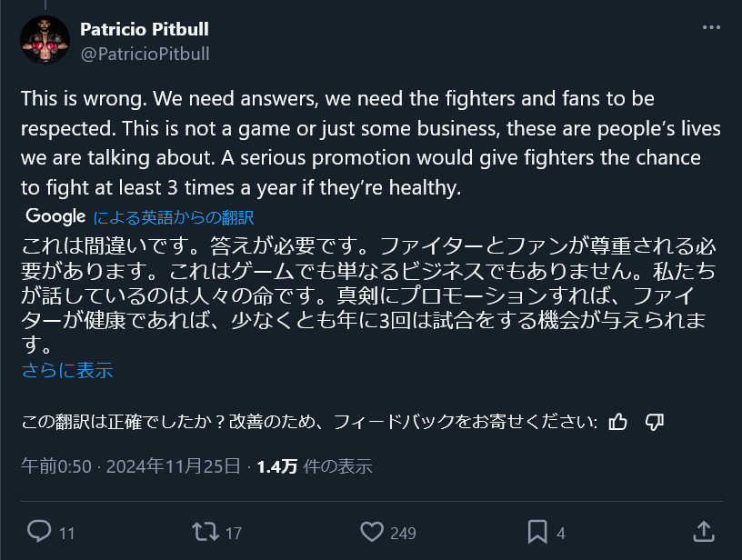742x560 pixels.
Task: Click the repost arrows icon
Action: click(206, 532)
